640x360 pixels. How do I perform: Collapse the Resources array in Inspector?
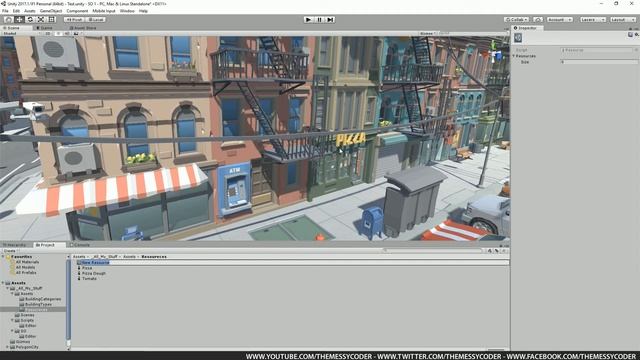[x=514, y=56]
